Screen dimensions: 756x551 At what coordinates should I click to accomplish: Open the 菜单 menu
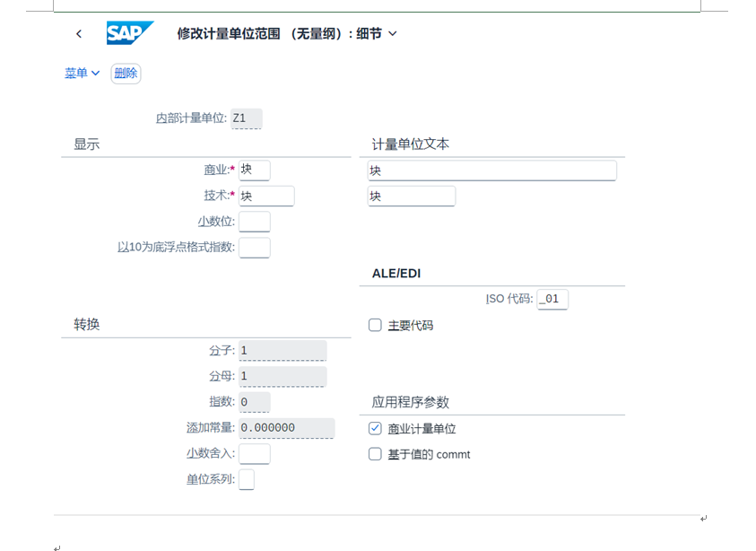pyautogui.click(x=82, y=74)
